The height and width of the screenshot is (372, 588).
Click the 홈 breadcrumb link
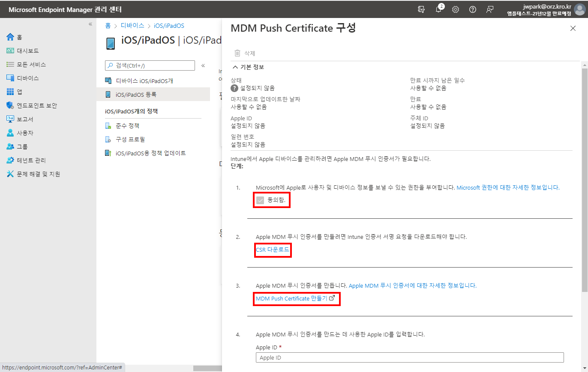point(108,26)
